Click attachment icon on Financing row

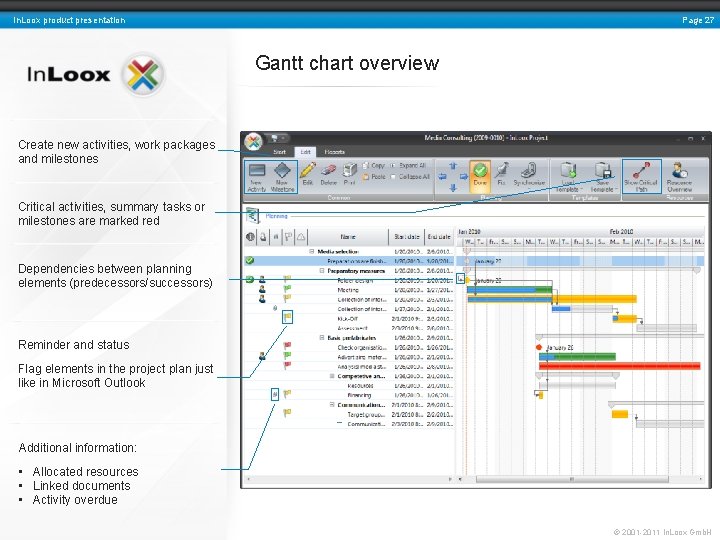pos(275,394)
